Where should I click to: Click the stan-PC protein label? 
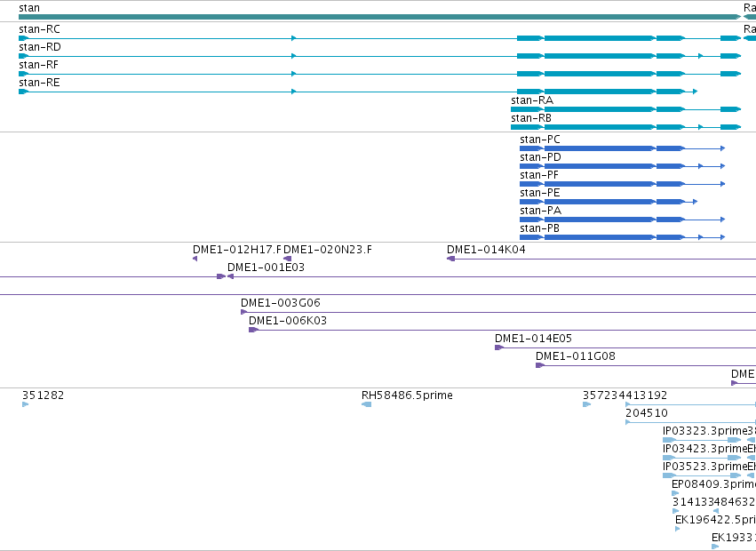click(540, 140)
